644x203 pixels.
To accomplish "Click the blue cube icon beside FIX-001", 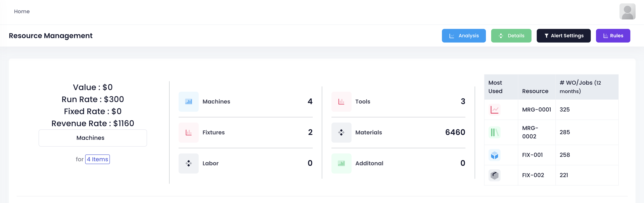I will pyautogui.click(x=494, y=155).
